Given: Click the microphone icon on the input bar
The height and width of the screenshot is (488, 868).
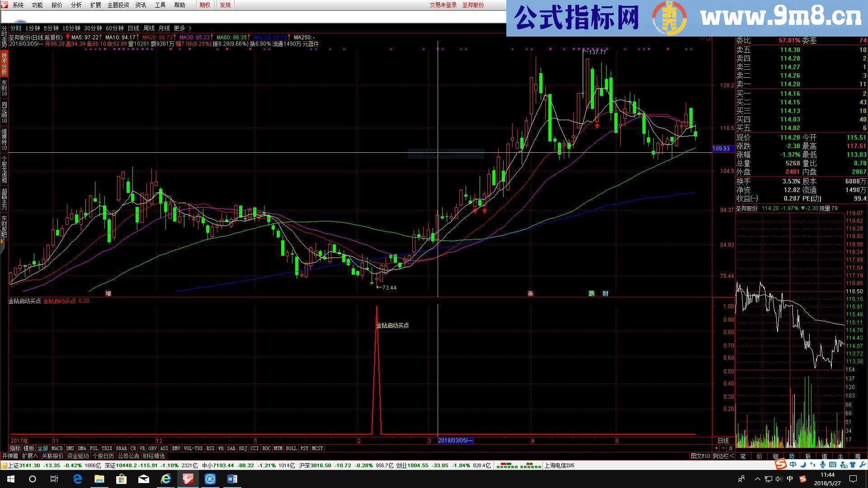Looking at the screenshot, I should tap(822, 465).
